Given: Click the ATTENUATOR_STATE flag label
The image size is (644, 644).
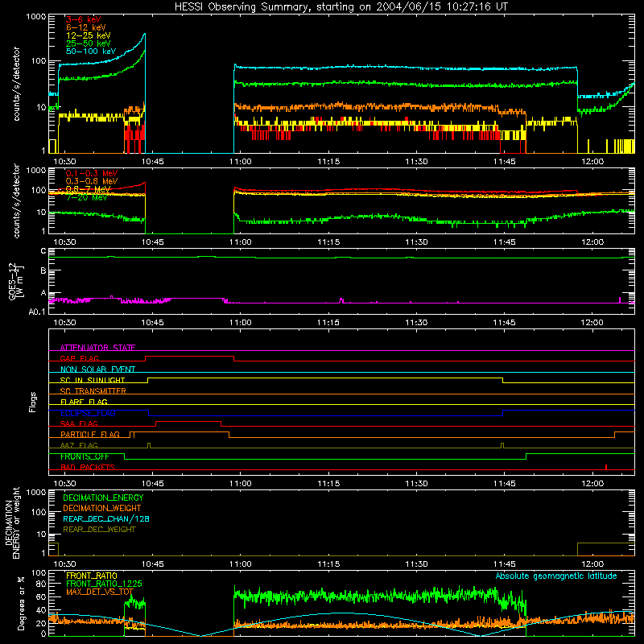Looking at the screenshot, I should [x=97, y=348].
